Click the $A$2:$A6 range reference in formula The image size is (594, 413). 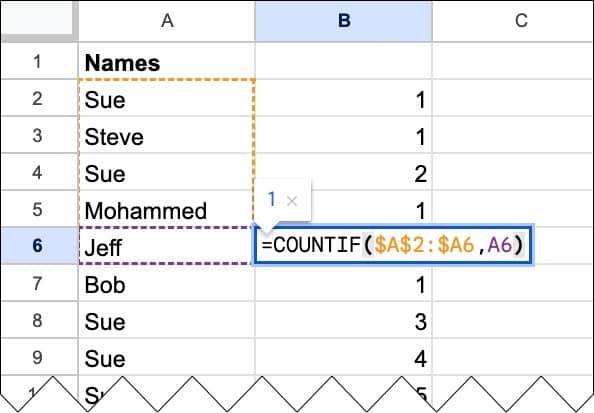click(424, 245)
